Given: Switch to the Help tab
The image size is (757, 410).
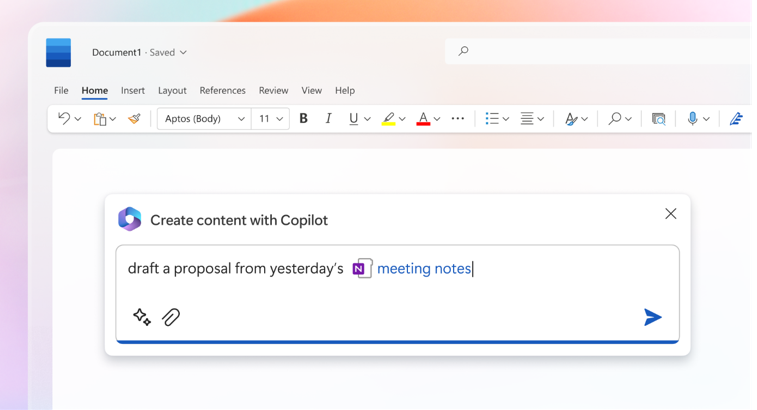Looking at the screenshot, I should [345, 91].
